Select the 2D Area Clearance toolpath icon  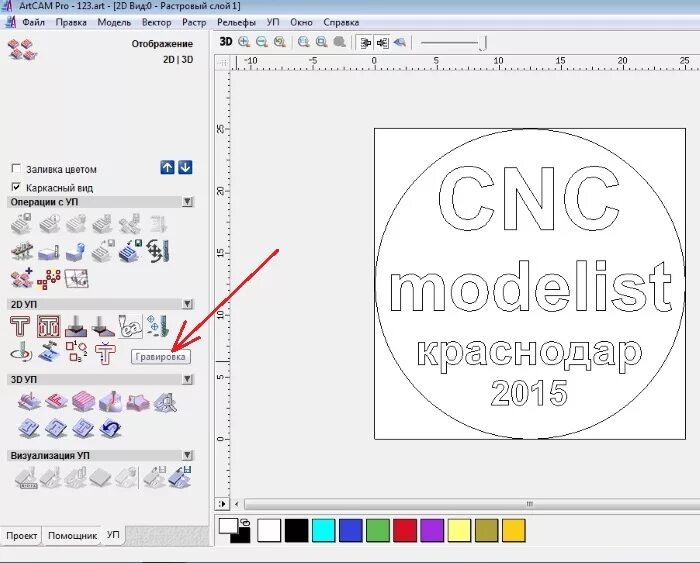point(48,326)
